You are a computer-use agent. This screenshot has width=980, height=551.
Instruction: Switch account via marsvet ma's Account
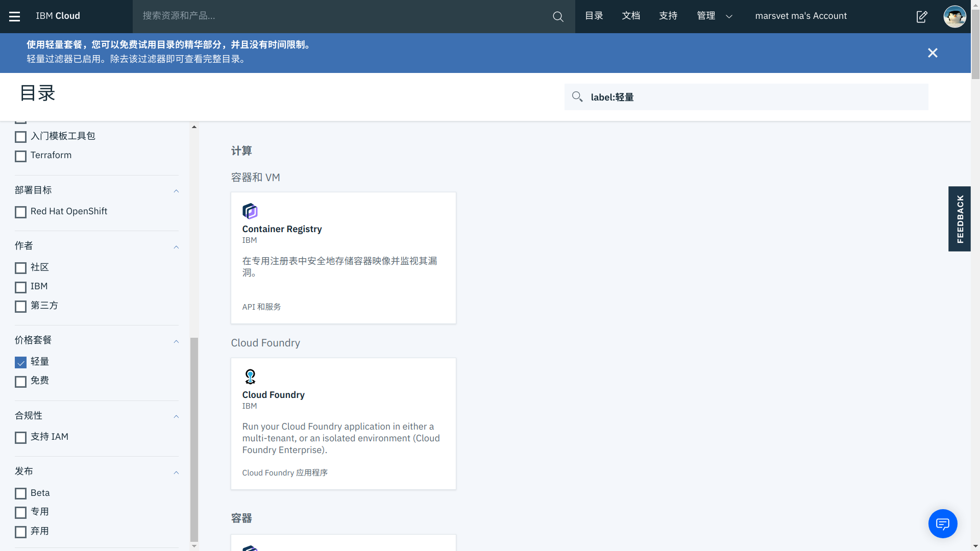pos(801,16)
